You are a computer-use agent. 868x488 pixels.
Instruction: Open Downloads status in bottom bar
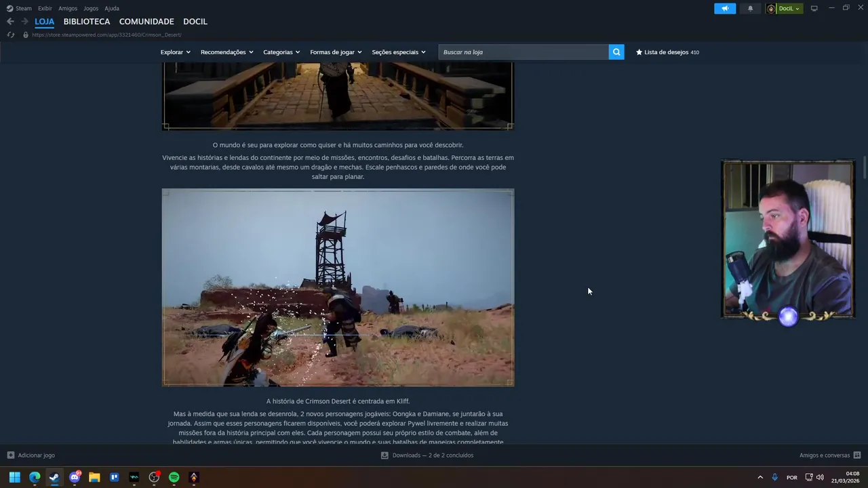427,455
